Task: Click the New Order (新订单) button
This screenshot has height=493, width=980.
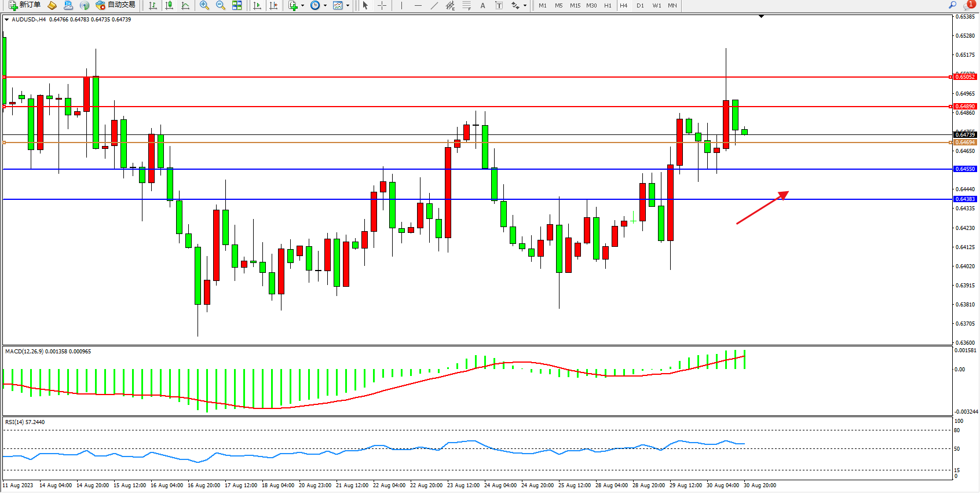Action: pos(24,5)
